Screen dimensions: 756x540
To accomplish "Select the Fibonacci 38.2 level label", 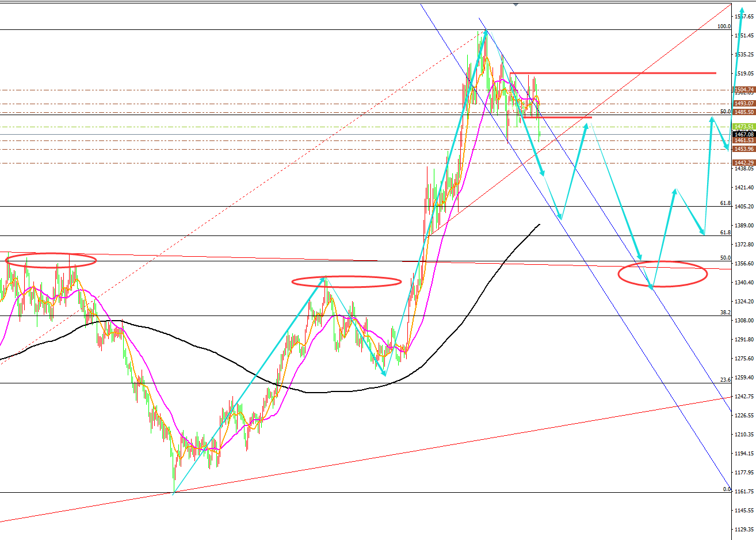I will click(x=725, y=313).
